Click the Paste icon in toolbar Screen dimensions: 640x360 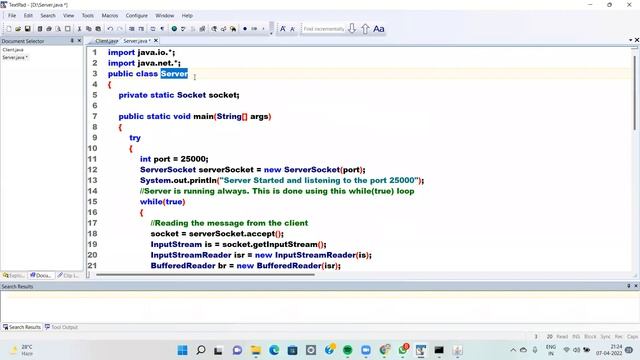tap(98, 29)
